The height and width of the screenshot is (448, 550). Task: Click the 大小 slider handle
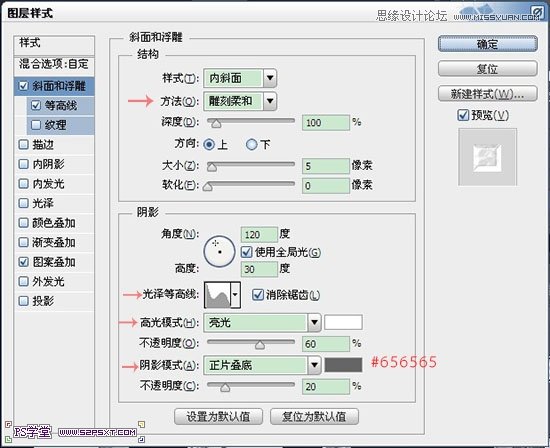212,167
